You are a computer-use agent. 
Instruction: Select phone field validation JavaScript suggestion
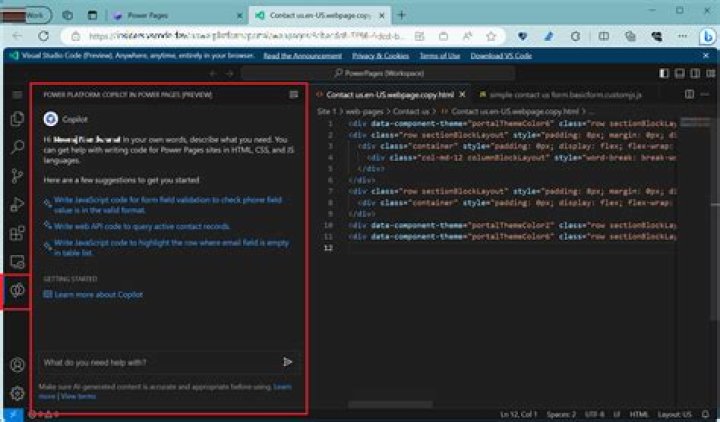pyautogui.click(x=168, y=205)
